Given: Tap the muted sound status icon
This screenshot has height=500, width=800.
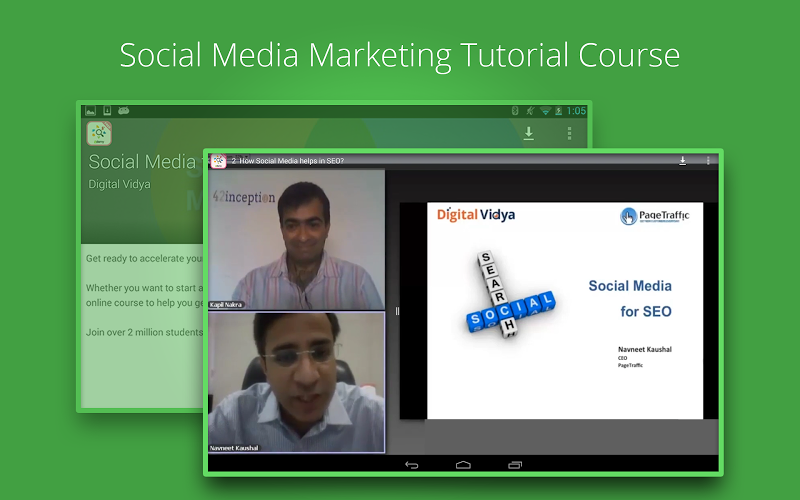Looking at the screenshot, I should (530, 111).
